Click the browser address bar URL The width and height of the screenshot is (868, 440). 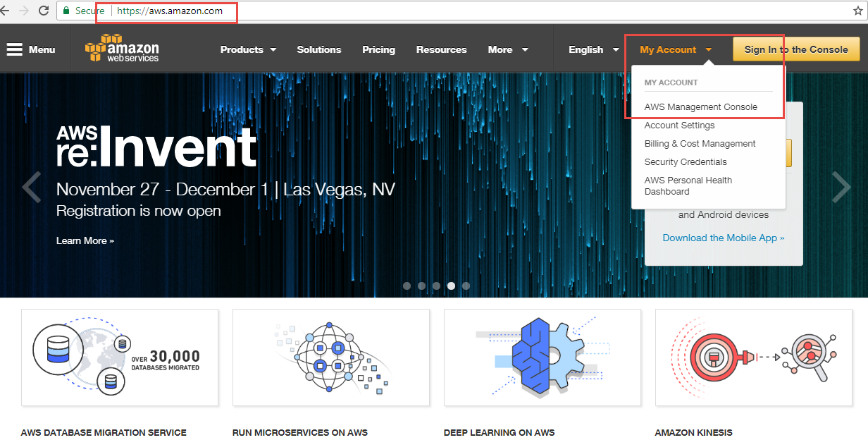(x=169, y=11)
